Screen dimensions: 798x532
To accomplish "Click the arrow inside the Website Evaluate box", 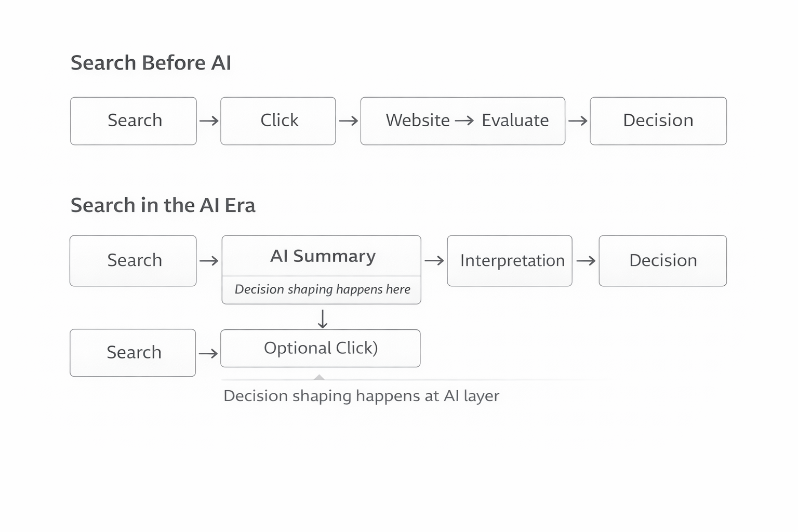I will point(464,121).
